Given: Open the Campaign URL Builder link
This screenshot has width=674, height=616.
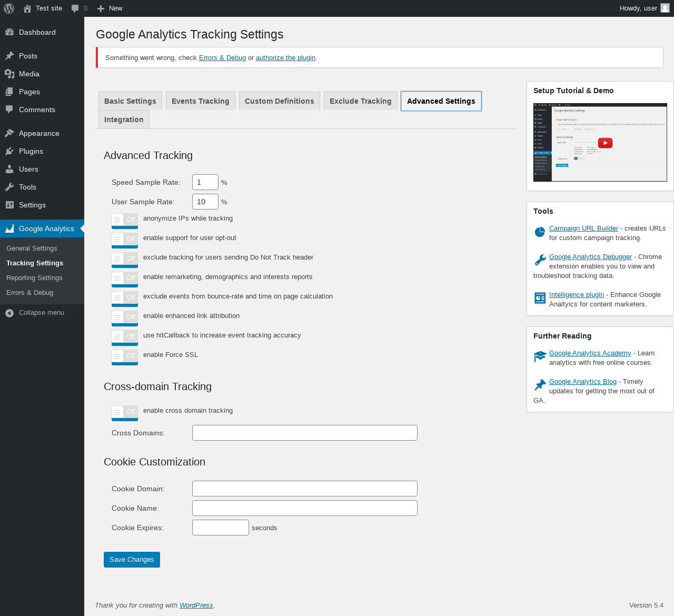Looking at the screenshot, I should point(583,228).
